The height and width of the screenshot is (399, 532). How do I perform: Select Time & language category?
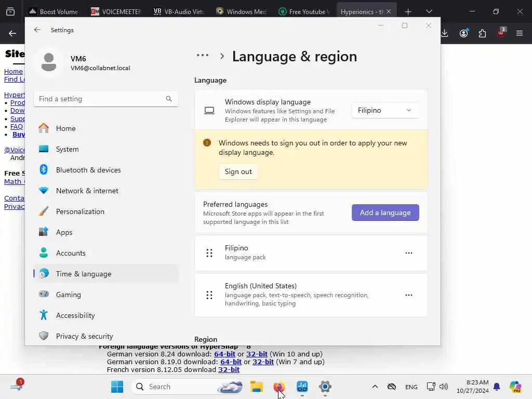point(106,274)
